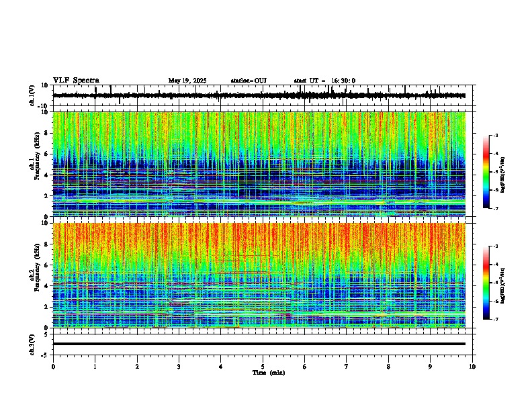Click the ch.1 colorbar "-3" tick label
This screenshot has height=411, width=532.
coord(496,136)
